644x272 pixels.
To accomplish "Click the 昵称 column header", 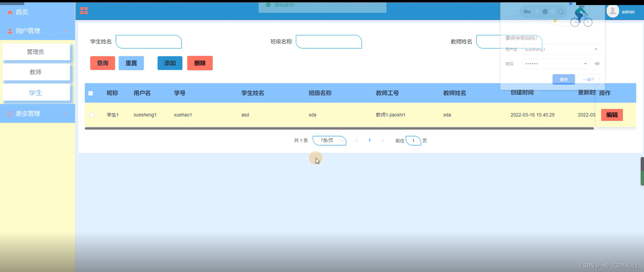I will [112, 93].
